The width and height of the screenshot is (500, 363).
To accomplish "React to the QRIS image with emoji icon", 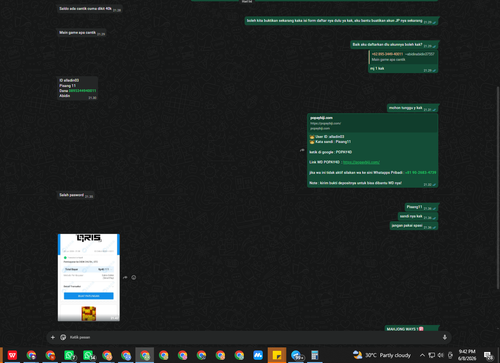I will (134, 277).
